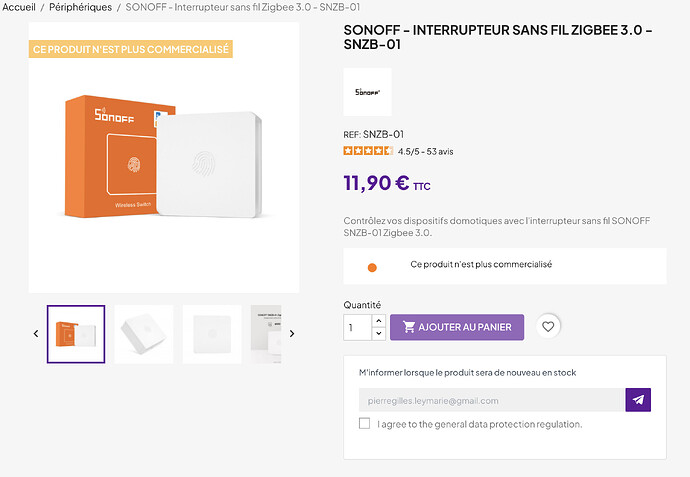Check the data protection agreement checkbox

pyautogui.click(x=365, y=424)
